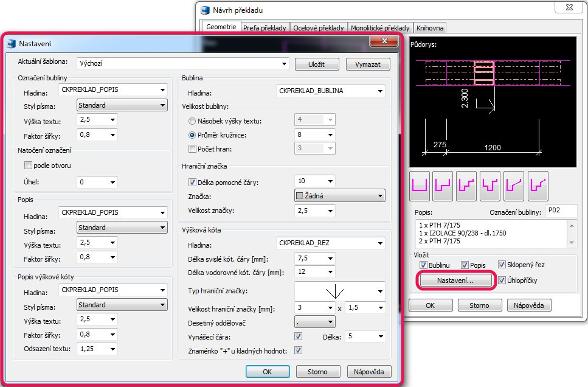This screenshot has width=588, height=387.
Task: Switch to the Knihovna tab
Action: (430, 28)
